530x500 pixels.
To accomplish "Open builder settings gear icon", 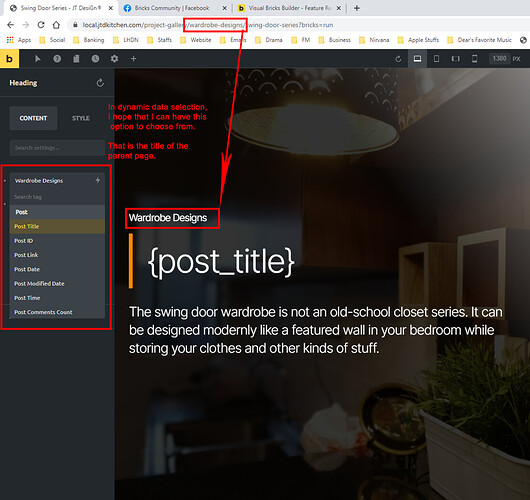I will point(115,59).
